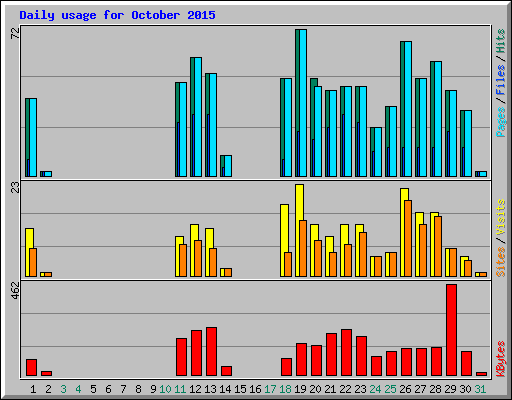This screenshot has height=400, width=512.
Task: Click day label 12 on the x-axis
Action: (x=195, y=389)
